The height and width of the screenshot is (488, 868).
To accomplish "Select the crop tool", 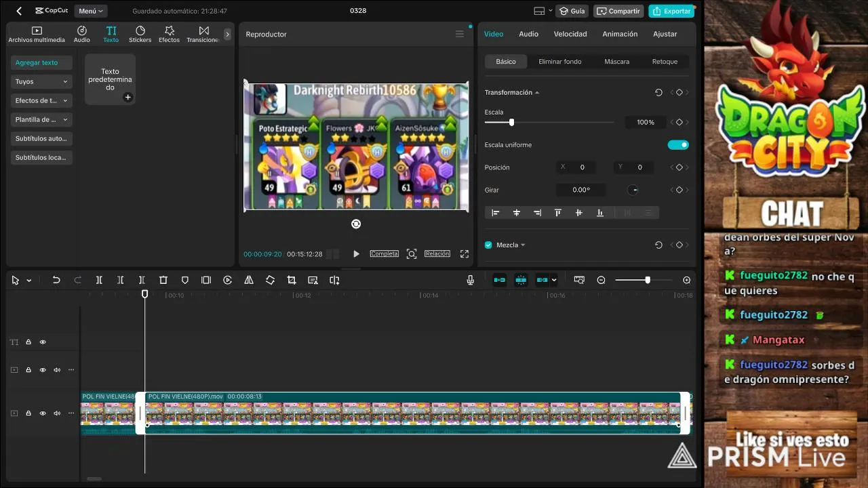I will 292,280.
